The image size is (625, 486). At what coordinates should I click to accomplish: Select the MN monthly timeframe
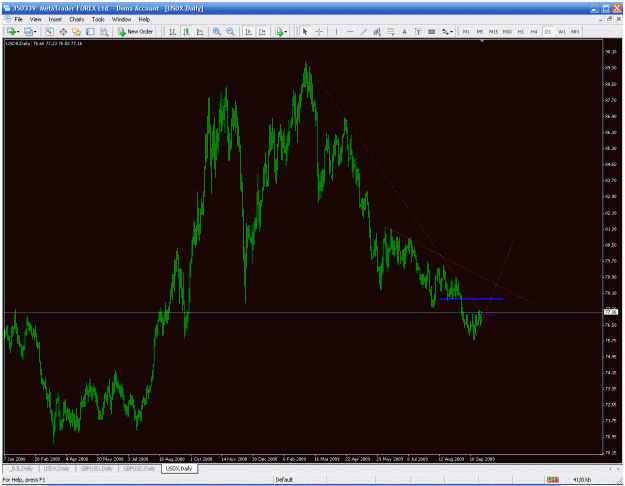point(575,31)
